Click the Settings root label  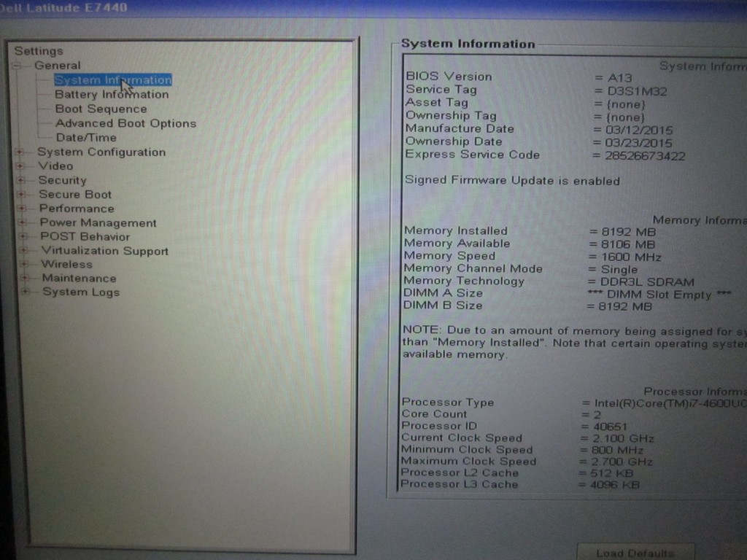point(39,51)
